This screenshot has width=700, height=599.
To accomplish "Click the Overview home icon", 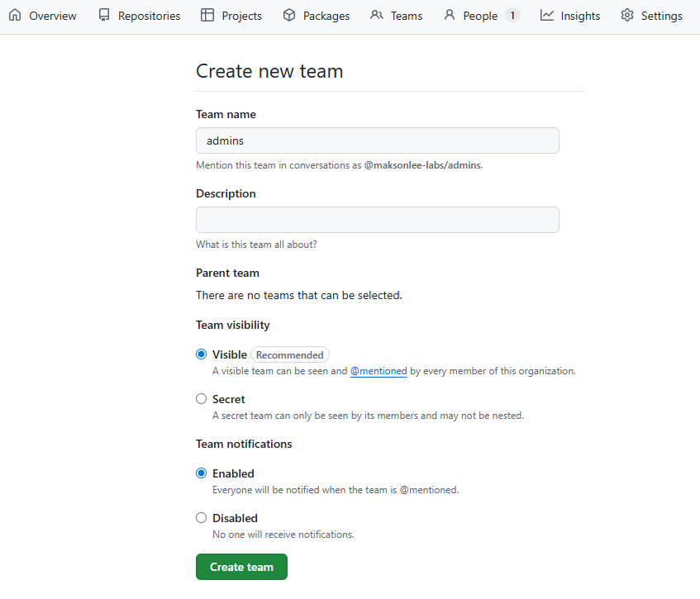I will (x=15, y=16).
